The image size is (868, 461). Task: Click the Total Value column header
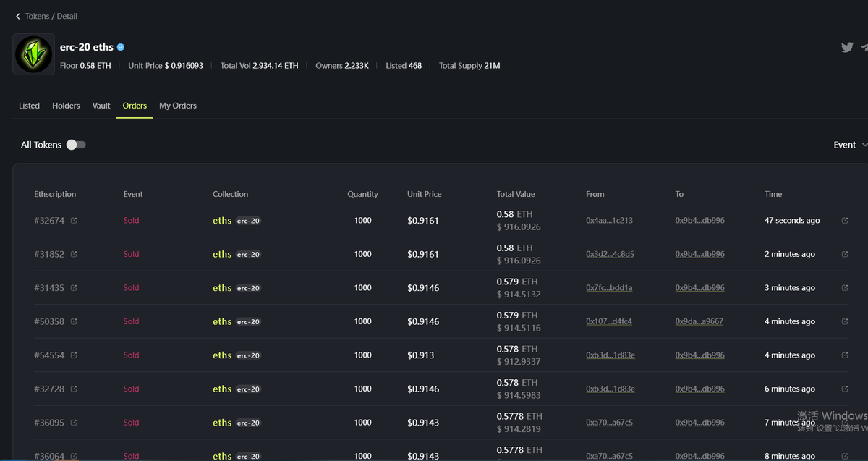pyautogui.click(x=516, y=194)
